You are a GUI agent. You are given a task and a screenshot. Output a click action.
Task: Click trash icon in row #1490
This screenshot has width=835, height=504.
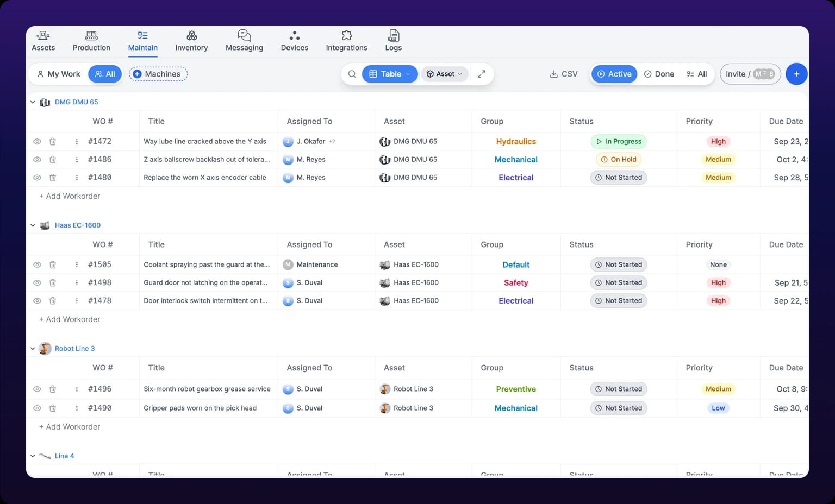point(53,408)
